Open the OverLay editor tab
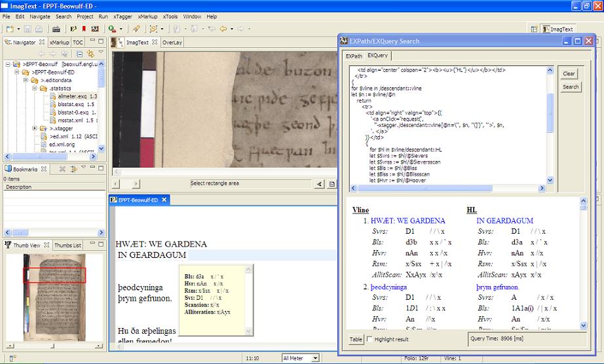Image resolution: width=604 pixels, height=364 pixels. pyautogui.click(x=172, y=43)
